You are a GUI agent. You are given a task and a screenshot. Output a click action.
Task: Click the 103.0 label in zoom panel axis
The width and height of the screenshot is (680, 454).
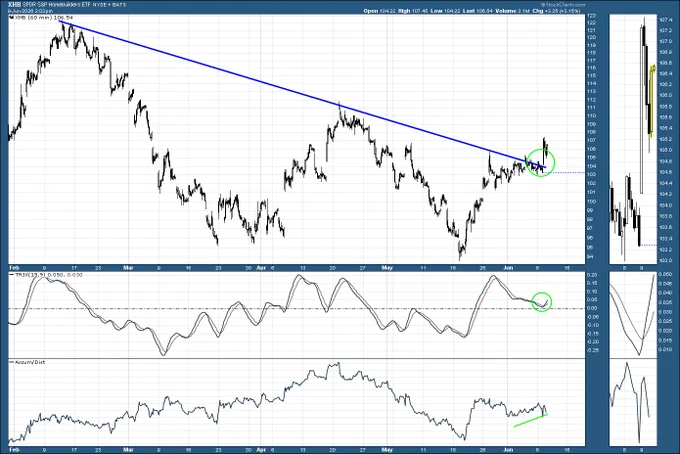[x=666, y=261]
